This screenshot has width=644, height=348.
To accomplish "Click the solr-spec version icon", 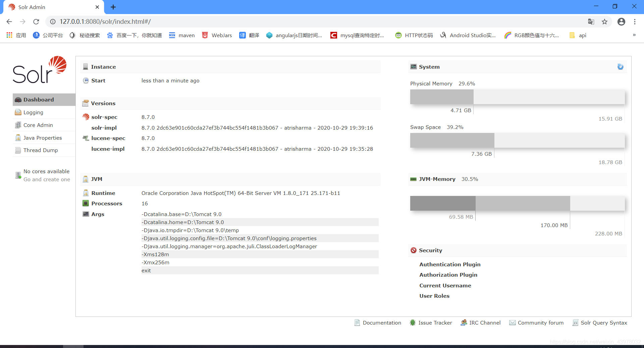I will coord(86,117).
